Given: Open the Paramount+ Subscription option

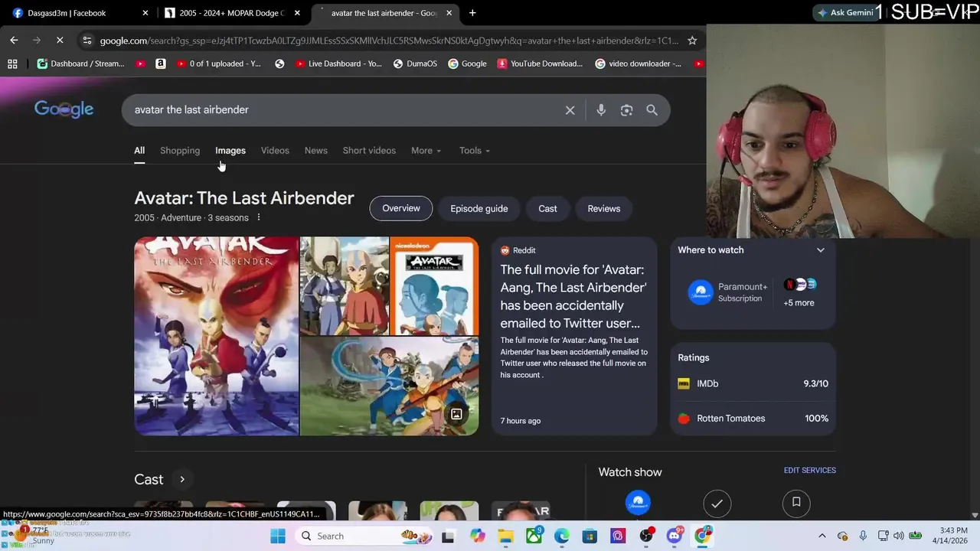Looking at the screenshot, I should click(727, 292).
